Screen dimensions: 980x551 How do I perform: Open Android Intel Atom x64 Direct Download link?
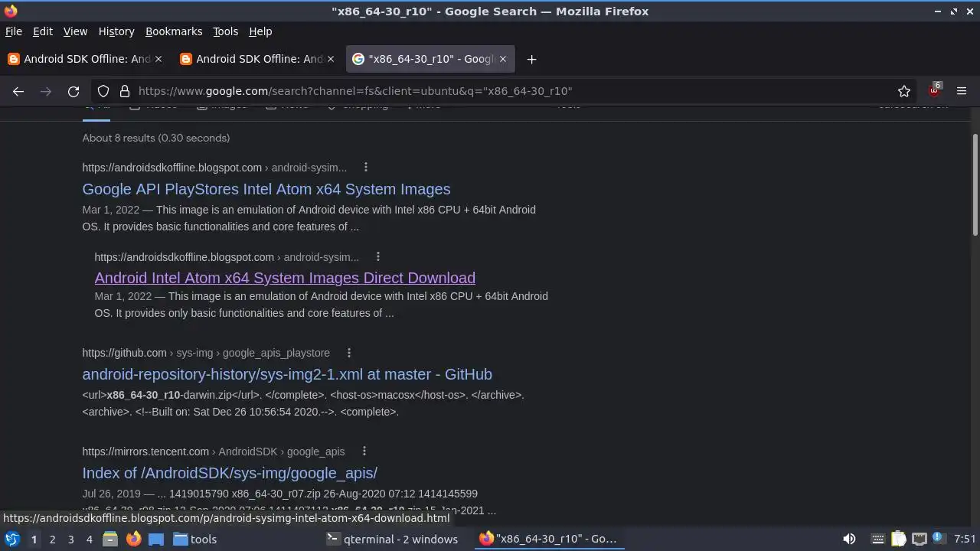coord(285,278)
